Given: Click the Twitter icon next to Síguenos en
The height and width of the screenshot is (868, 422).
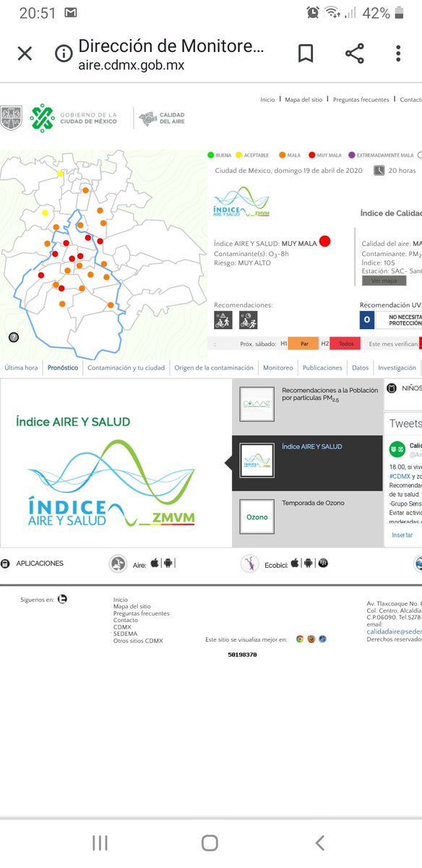Looking at the screenshot, I should 62,599.
